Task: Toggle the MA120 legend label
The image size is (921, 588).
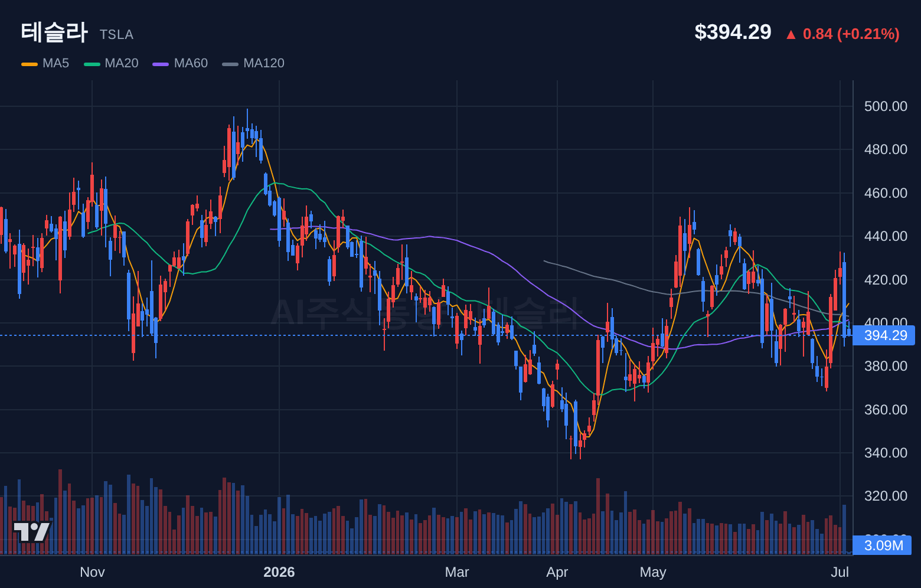Action: [x=264, y=63]
